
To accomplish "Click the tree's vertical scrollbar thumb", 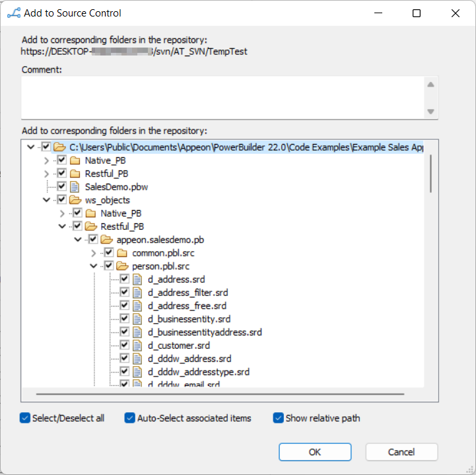I will click(430, 173).
